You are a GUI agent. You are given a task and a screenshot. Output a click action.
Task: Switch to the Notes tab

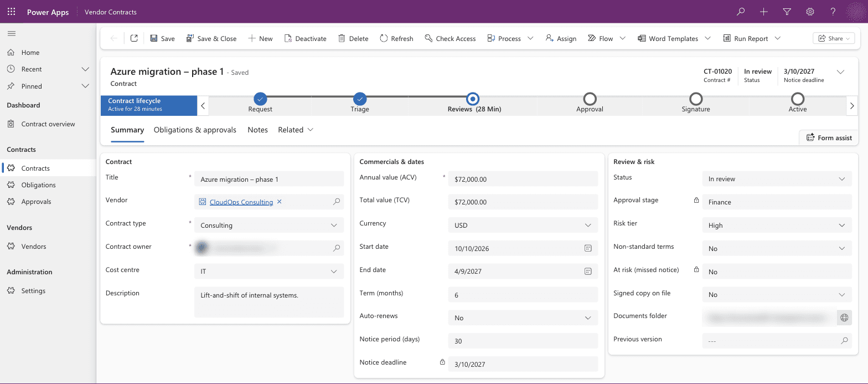click(257, 130)
